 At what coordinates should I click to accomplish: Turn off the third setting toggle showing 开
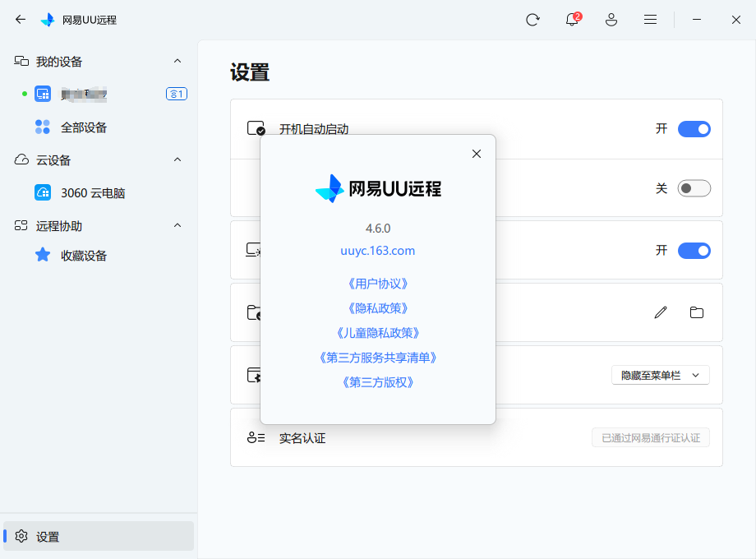coord(694,251)
